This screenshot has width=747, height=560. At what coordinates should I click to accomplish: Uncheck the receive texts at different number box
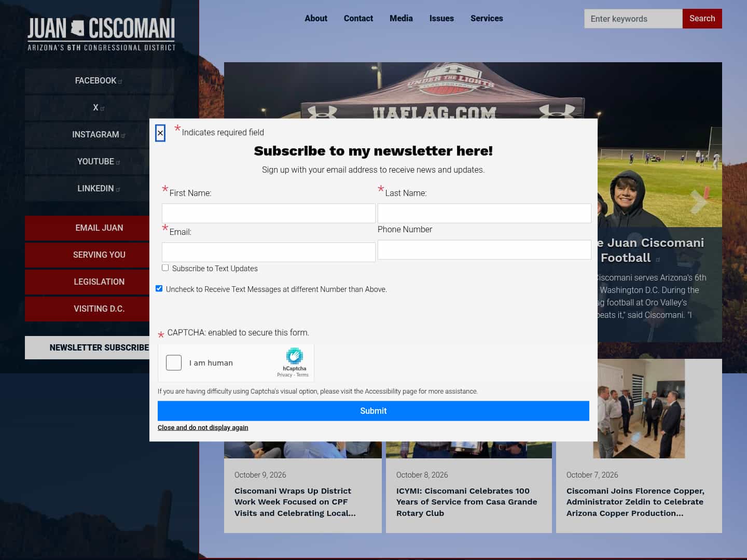coord(159,288)
